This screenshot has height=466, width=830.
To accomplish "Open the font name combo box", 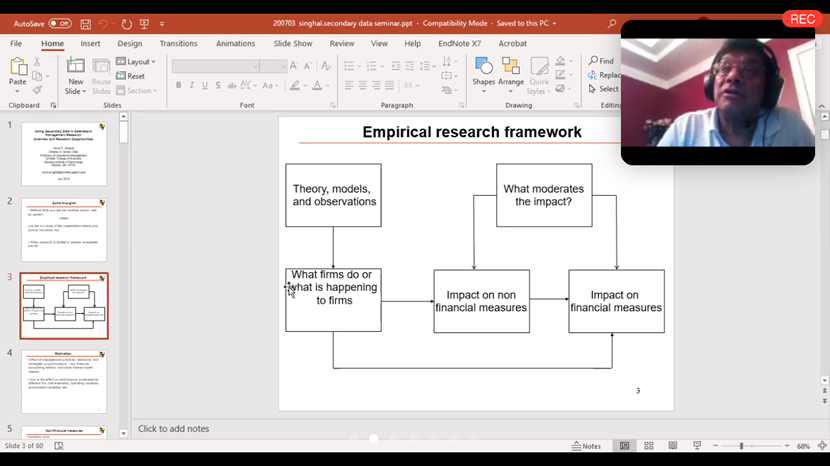I will (x=215, y=67).
